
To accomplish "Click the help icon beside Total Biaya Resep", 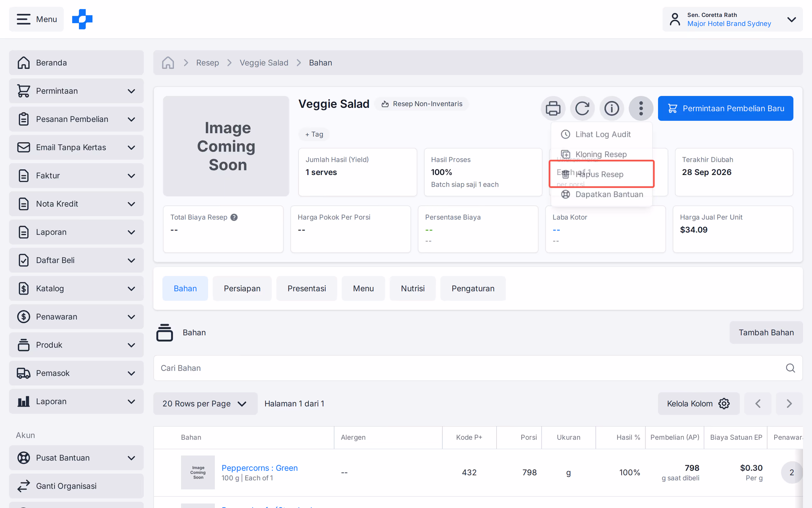I will click(234, 217).
